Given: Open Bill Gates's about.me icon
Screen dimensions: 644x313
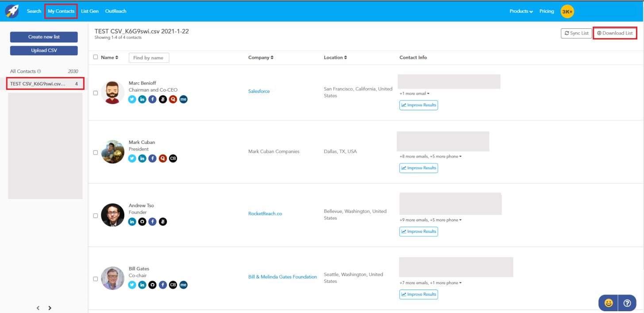Looking at the screenshot, I should (x=183, y=285).
